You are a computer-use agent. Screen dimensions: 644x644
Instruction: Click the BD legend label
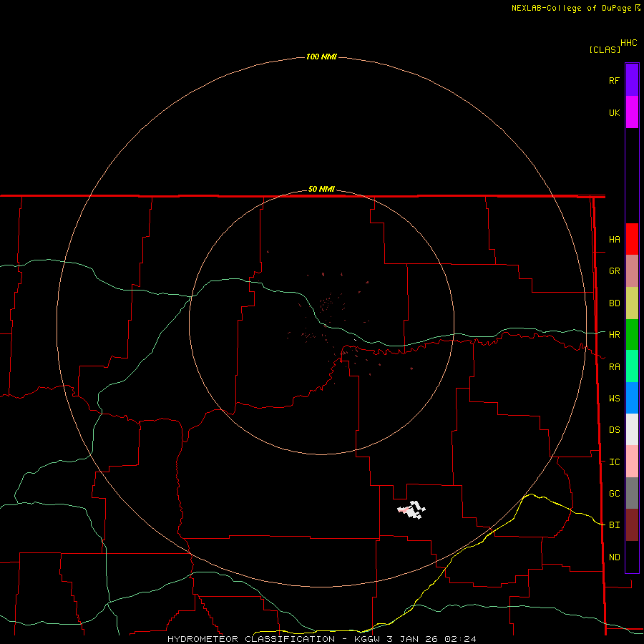coord(614,303)
